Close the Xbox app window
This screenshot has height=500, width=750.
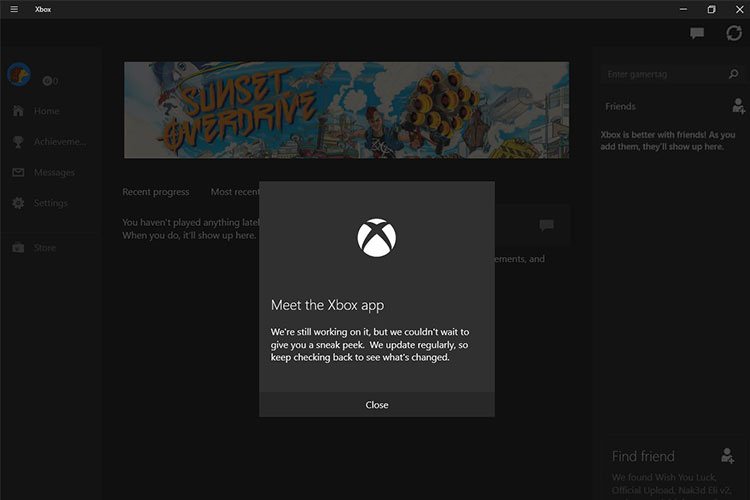coord(739,9)
